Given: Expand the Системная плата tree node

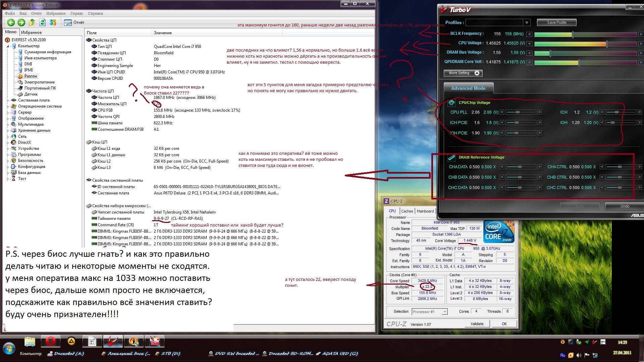Looking at the screenshot, I should (x=8, y=100).
